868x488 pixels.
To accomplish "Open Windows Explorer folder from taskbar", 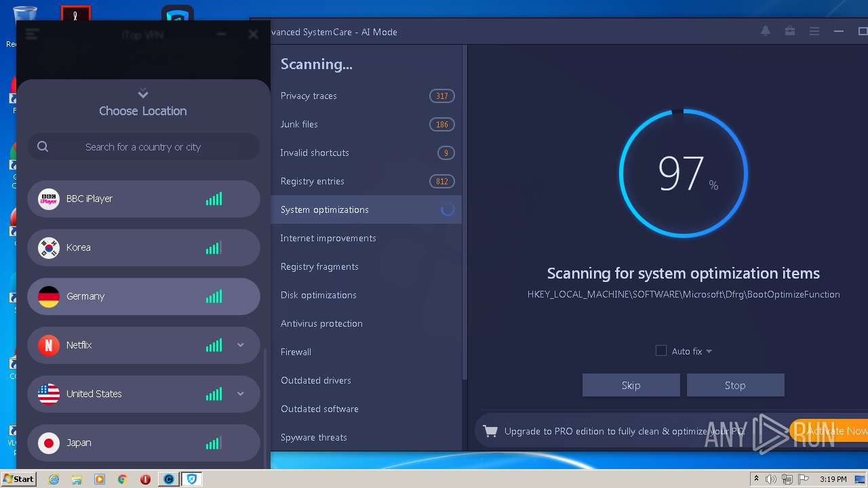I will coord(77,479).
